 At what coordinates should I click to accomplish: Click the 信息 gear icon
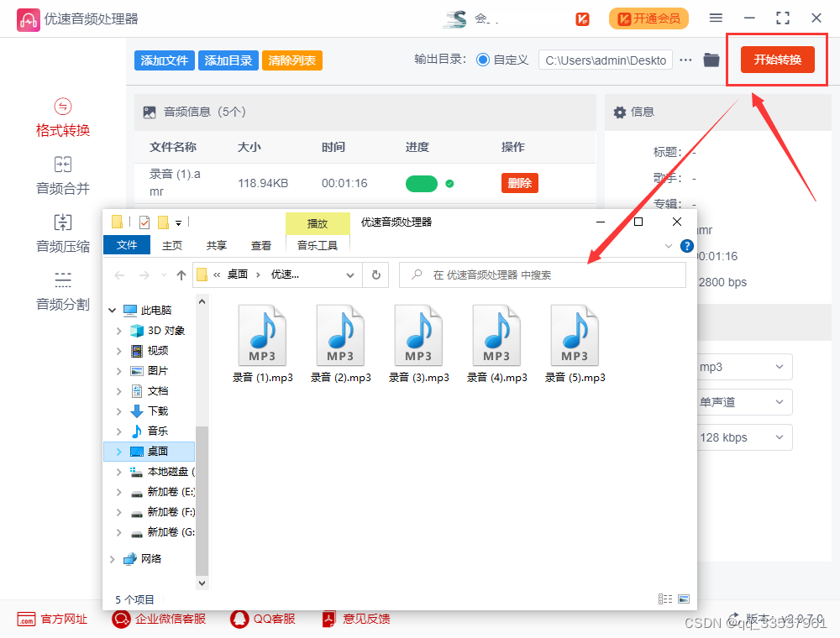click(620, 112)
